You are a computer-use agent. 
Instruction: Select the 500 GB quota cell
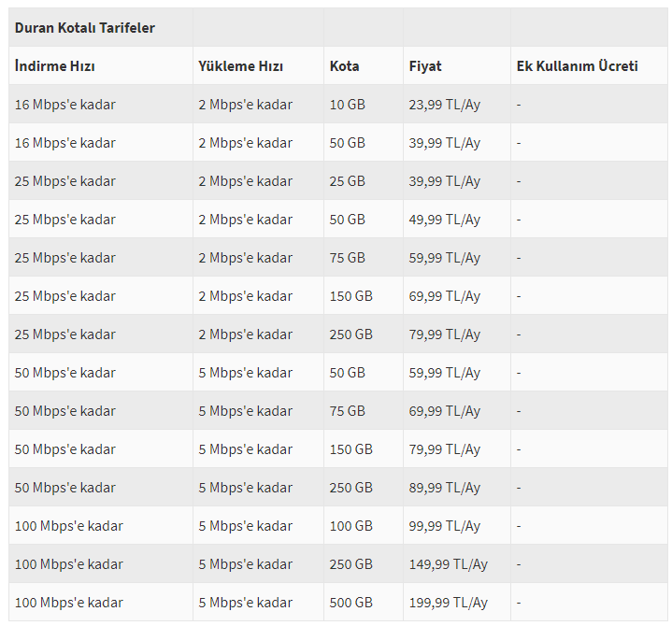[351, 603]
